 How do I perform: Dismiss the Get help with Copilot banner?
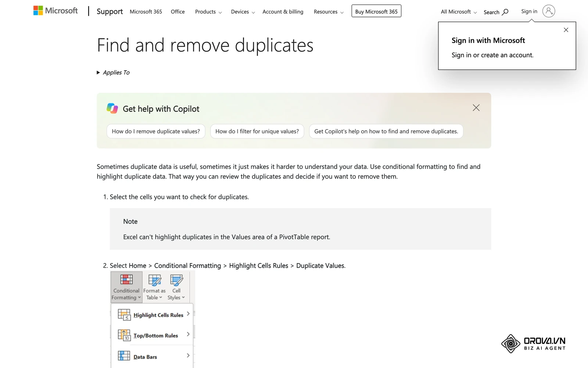click(x=476, y=108)
